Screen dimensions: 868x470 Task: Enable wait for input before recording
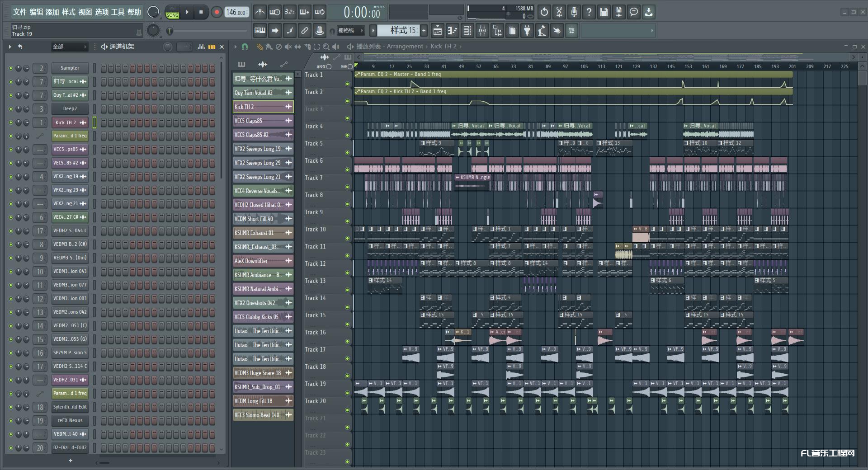pos(274,12)
